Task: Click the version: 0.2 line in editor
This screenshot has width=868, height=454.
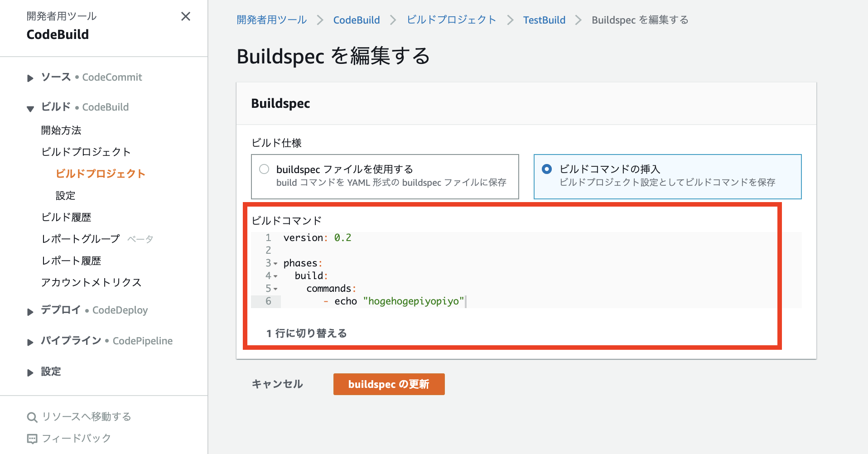Action: pyautogui.click(x=317, y=237)
